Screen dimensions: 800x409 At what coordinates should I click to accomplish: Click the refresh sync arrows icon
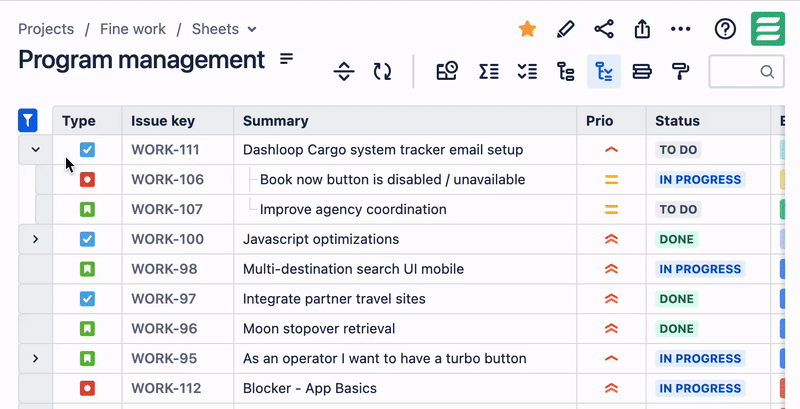point(382,71)
